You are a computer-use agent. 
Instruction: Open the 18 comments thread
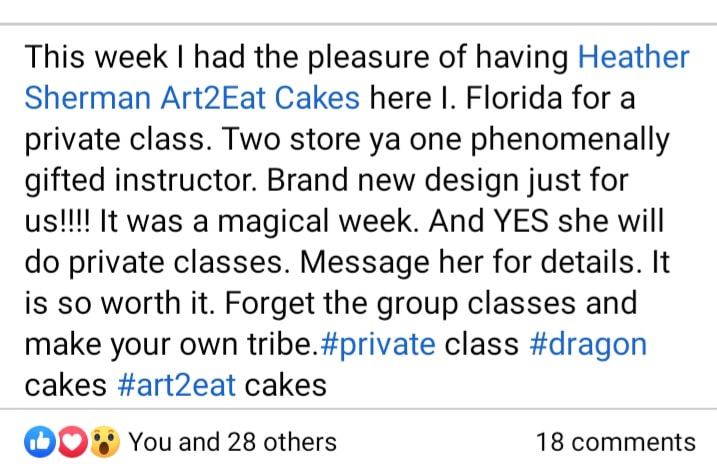click(615, 442)
